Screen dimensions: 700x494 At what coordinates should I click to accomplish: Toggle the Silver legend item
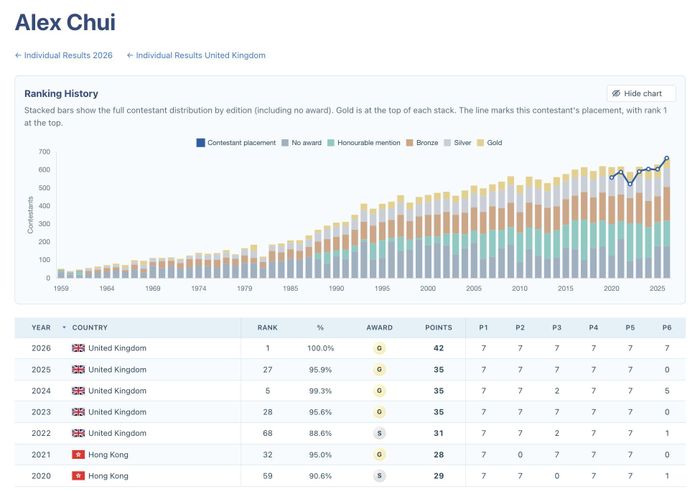tap(458, 143)
